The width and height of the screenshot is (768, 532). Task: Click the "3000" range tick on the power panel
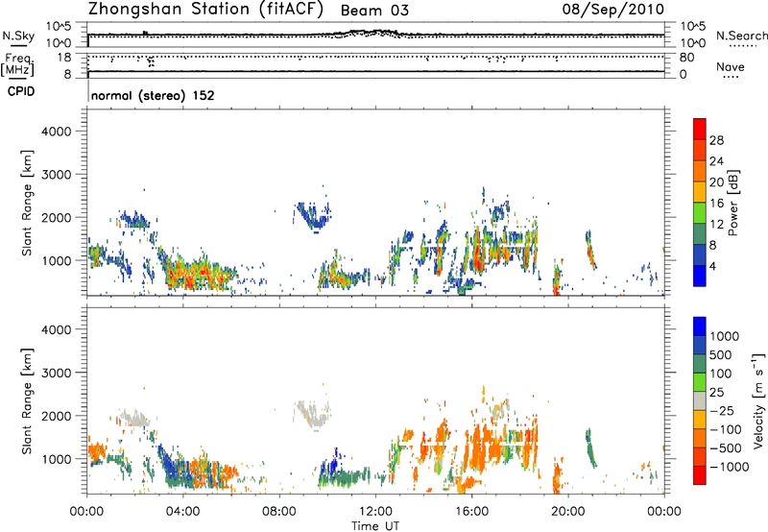(56, 175)
